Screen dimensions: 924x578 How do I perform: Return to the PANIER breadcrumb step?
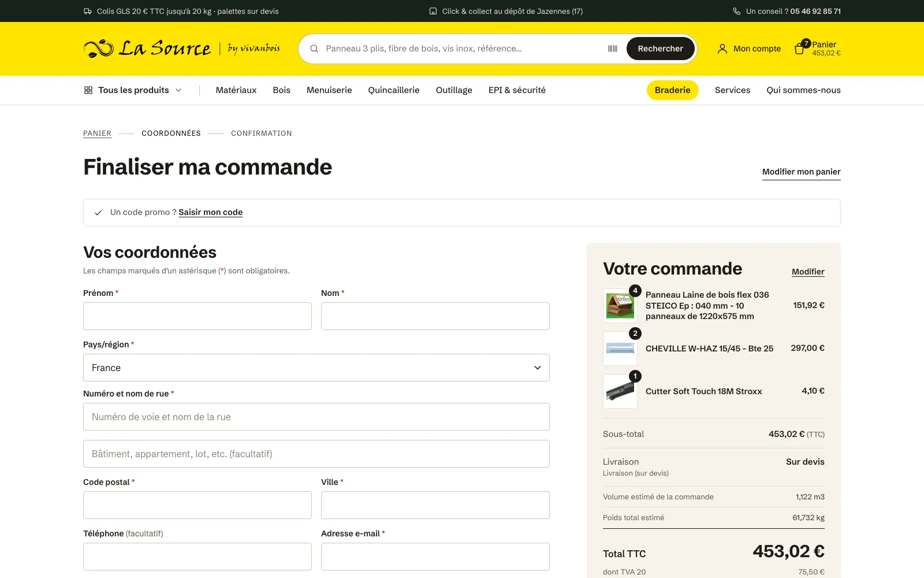(x=97, y=134)
